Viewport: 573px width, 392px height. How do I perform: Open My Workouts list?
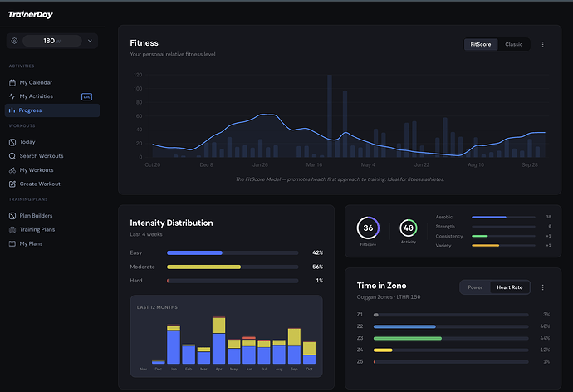37,170
